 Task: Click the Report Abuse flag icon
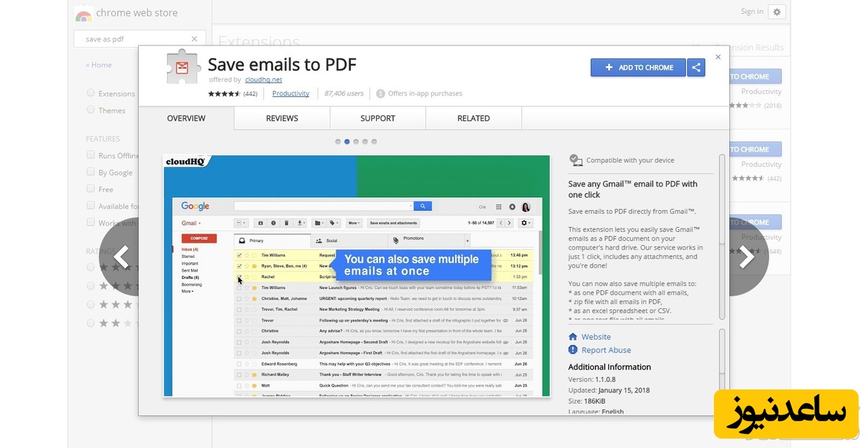point(573,350)
